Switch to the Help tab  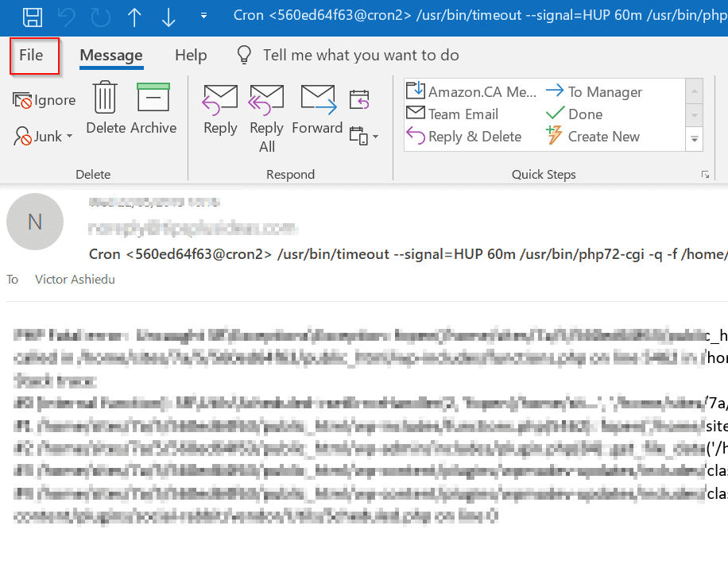point(191,56)
